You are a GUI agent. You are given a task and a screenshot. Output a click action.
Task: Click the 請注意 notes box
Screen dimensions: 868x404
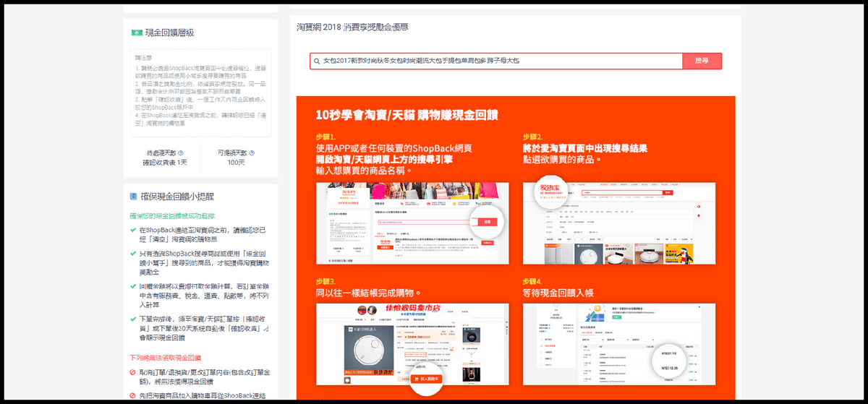tap(201, 93)
